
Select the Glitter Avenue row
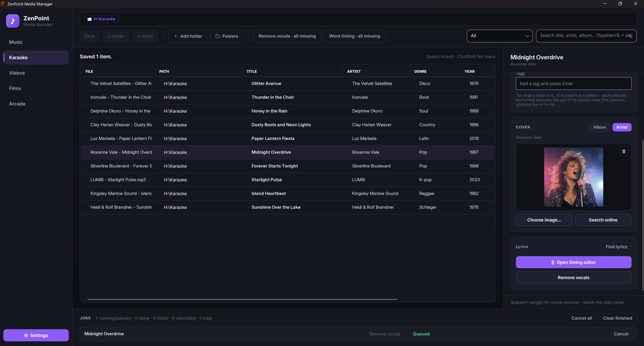(287, 84)
